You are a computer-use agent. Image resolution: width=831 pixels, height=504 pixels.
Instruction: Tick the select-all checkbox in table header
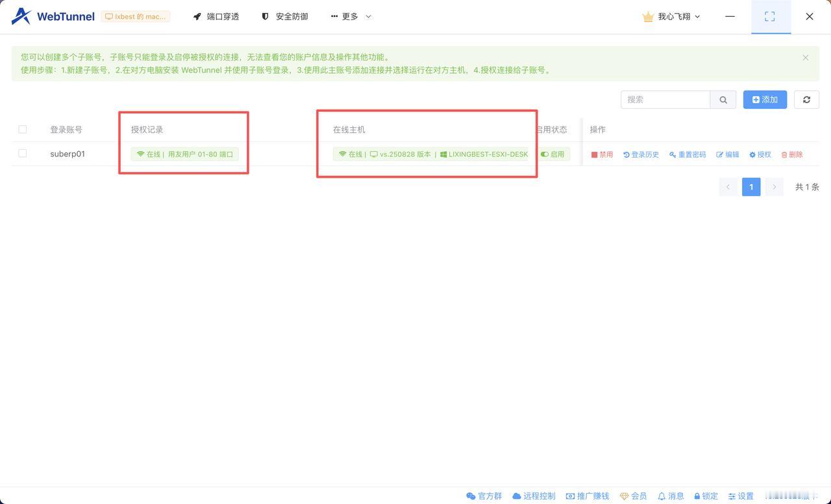coord(23,129)
